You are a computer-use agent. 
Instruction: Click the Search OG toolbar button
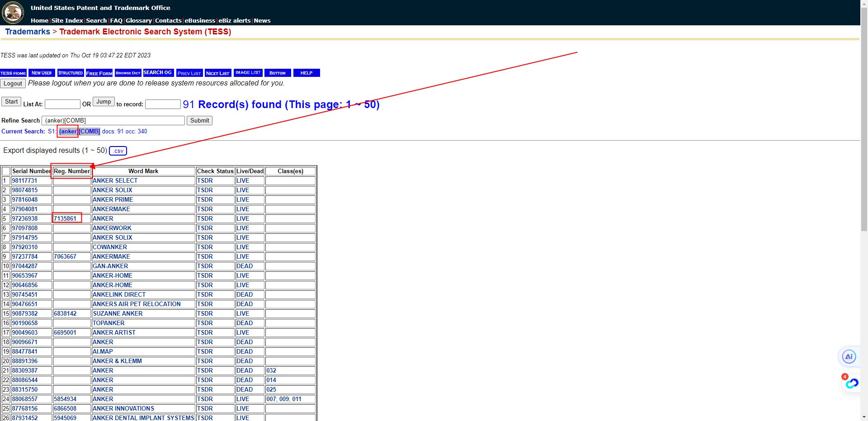(x=158, y=73)
